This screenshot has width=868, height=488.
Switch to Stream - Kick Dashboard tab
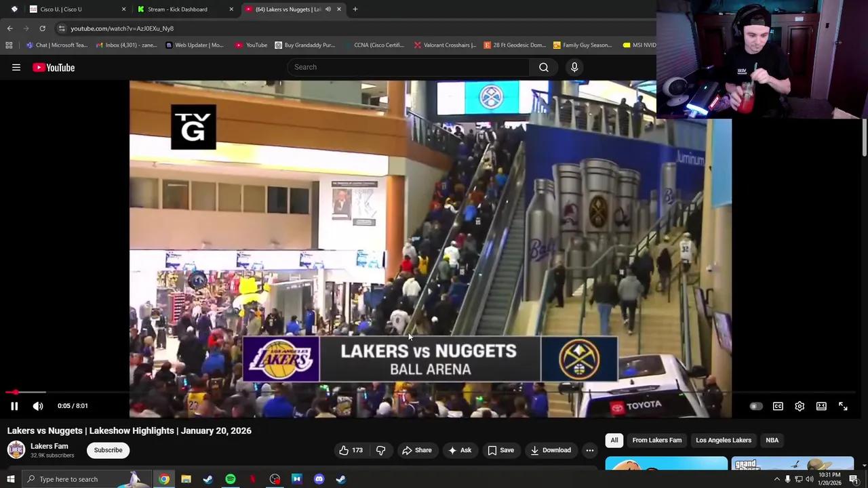178,9
